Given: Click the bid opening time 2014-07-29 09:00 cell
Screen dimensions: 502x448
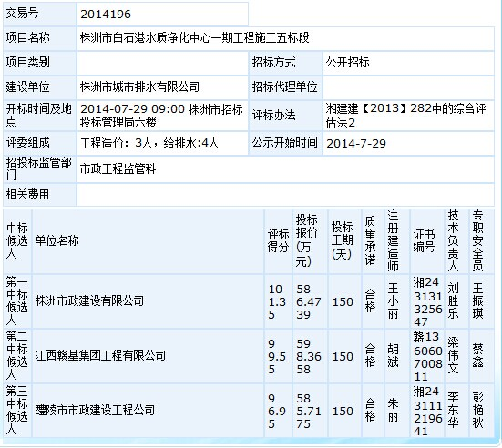Looking at the screenshot, I should [162, 116].
